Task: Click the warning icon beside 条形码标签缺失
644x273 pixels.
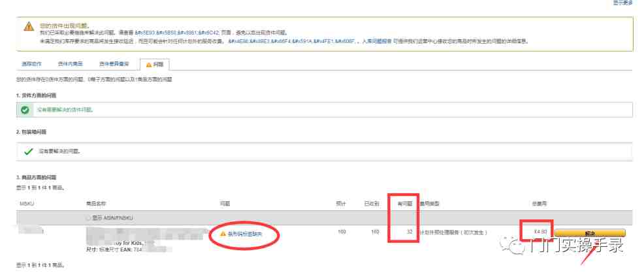Action: (223, 234)
